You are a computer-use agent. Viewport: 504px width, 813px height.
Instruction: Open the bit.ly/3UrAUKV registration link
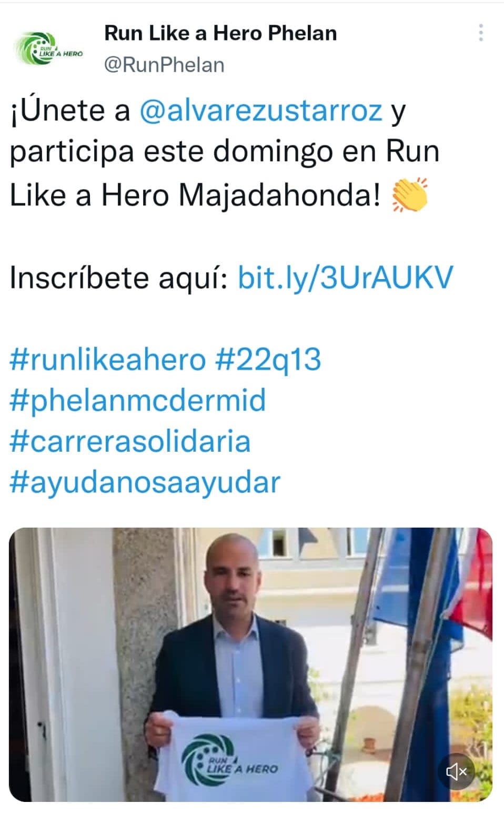345,277
